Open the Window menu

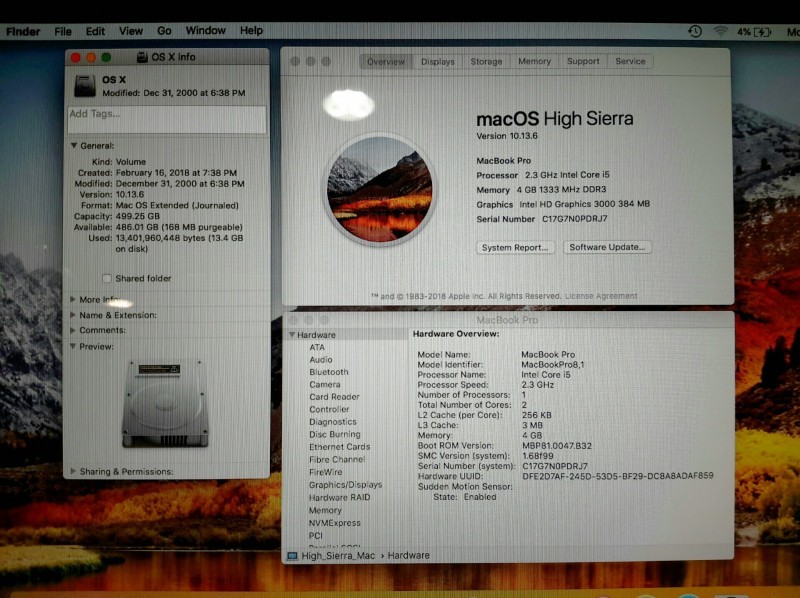206,31
